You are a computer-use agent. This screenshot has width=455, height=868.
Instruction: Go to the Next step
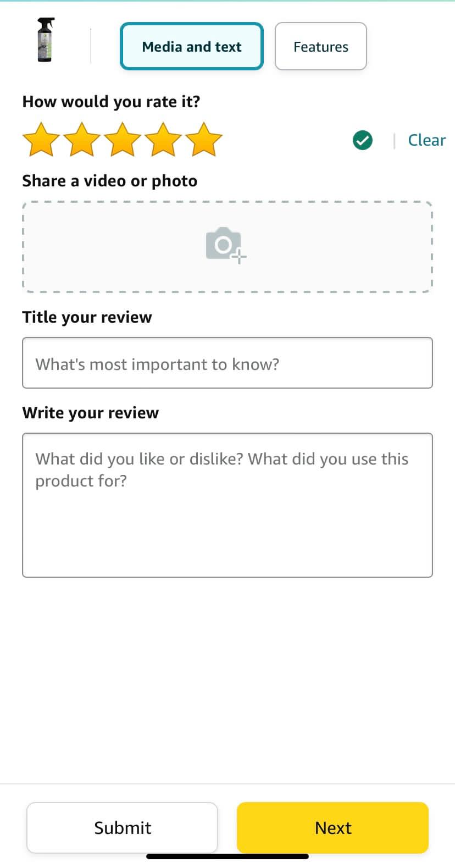coord(332,827)
